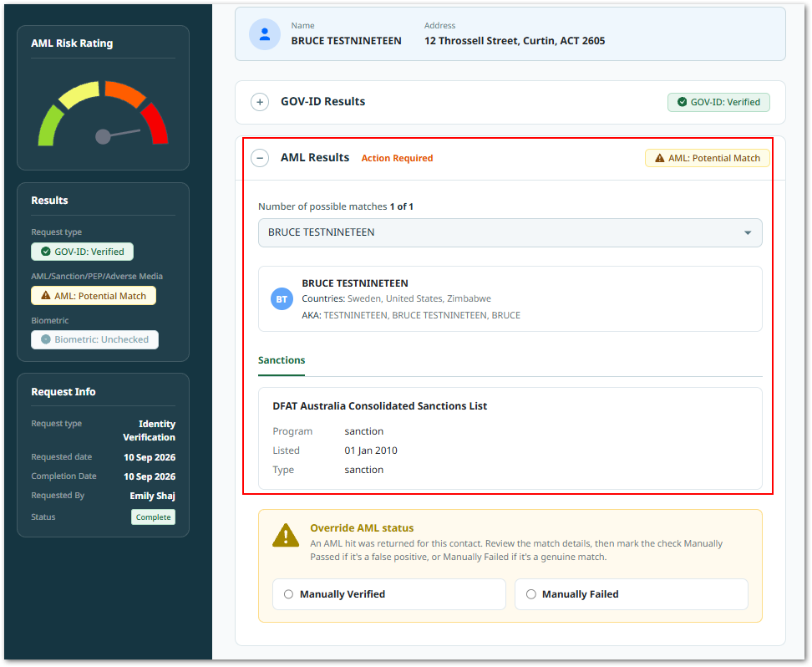Click the warning icon in sidebar AML Potential Match badge
This screenshot has width=812, height=667.
click(46, 295)
